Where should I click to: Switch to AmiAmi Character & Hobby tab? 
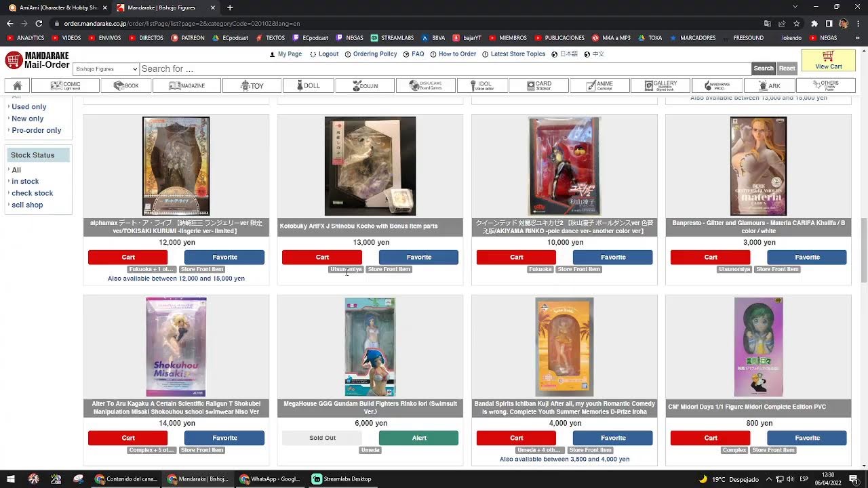click(53, 7)
